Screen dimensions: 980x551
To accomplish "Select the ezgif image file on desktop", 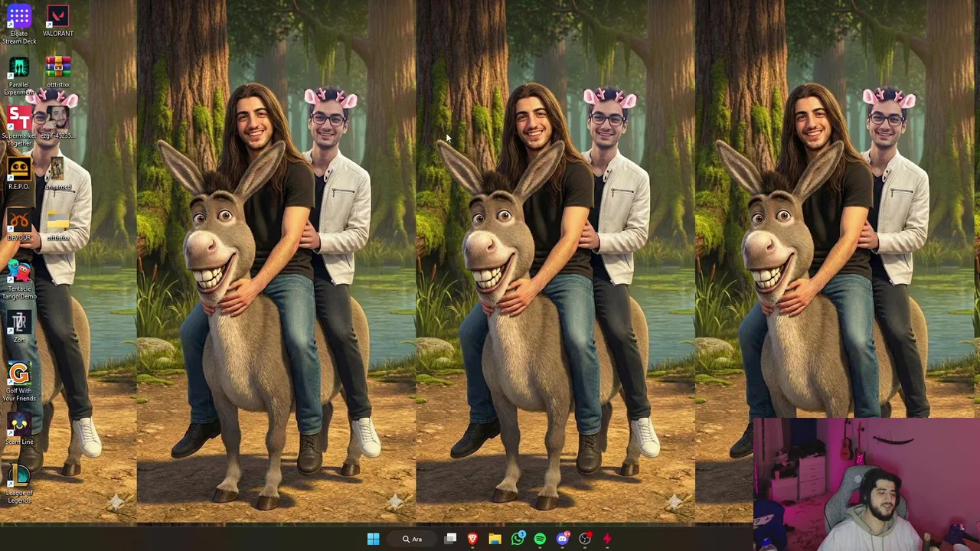I will point(58,123).
